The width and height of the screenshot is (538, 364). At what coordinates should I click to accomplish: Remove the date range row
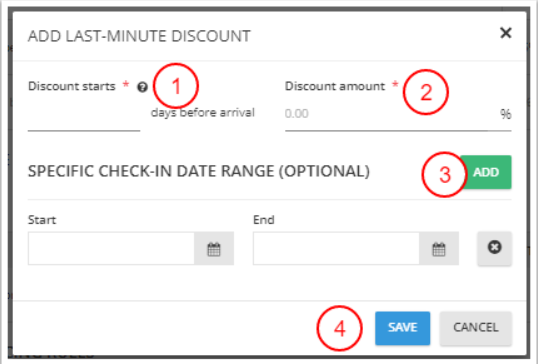494,248
